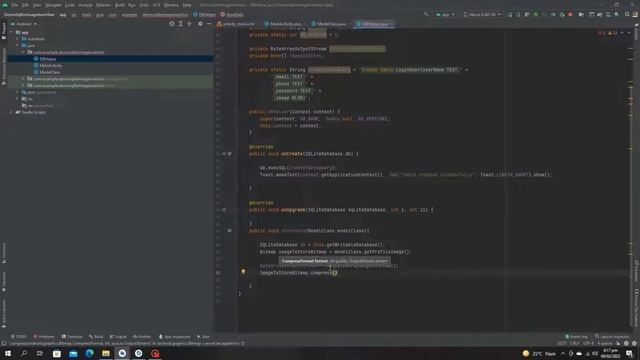Image resolution: width=640 pixels, height=360 pixels.
Task: Click the taskbar search icon
Action: 24,353
